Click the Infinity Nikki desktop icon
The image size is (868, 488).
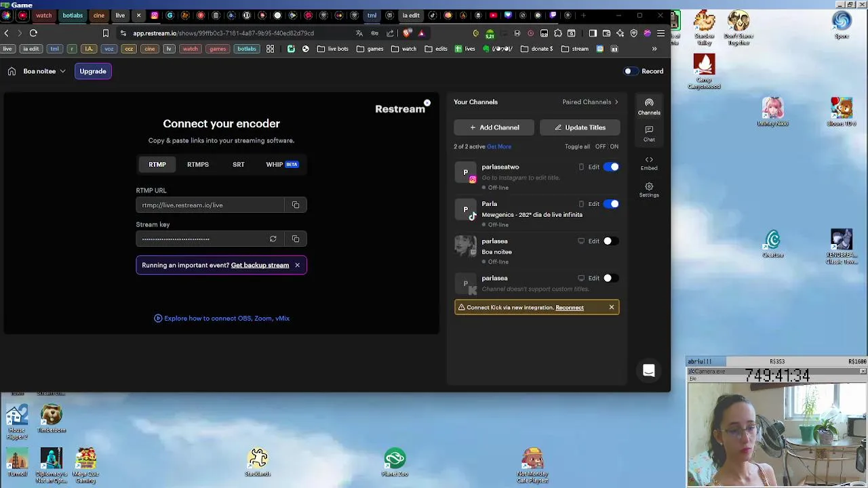pyautogui.click(x=772, y=112)
